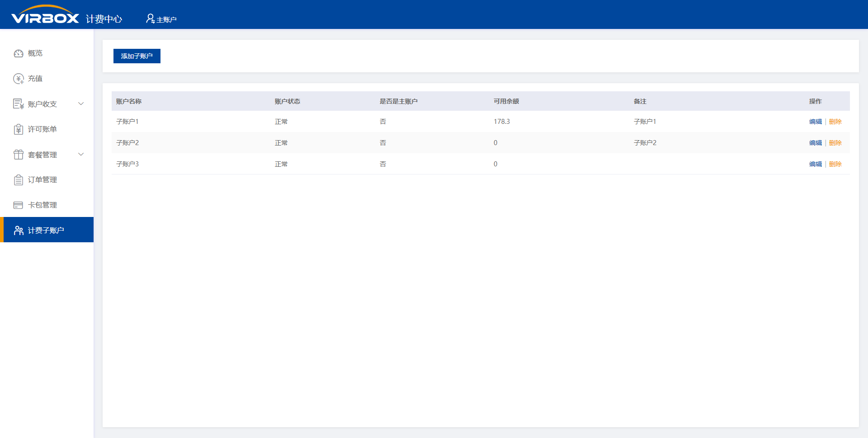The height and width of the screenshot is (438, 868).
Task: Select the 计费子账户 menu item
Action: pyautogui.click(x=47, y=230)
